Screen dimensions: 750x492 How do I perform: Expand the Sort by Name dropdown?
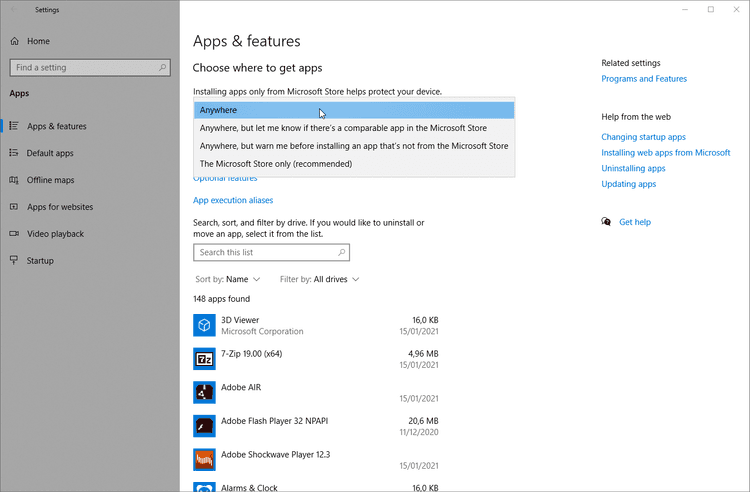[228, 279]
